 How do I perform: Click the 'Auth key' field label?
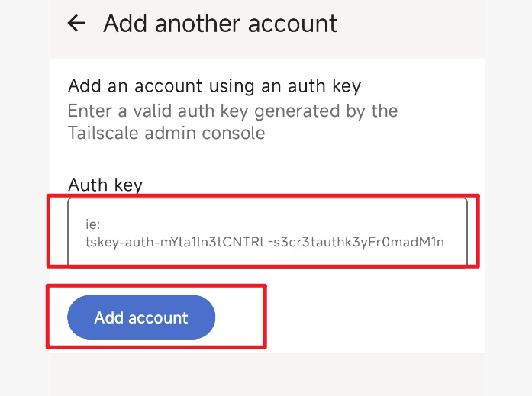pos(105,184)
